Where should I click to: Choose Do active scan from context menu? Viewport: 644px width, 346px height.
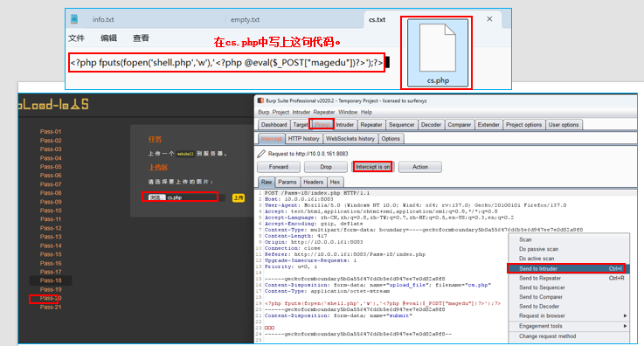(569, 259)
